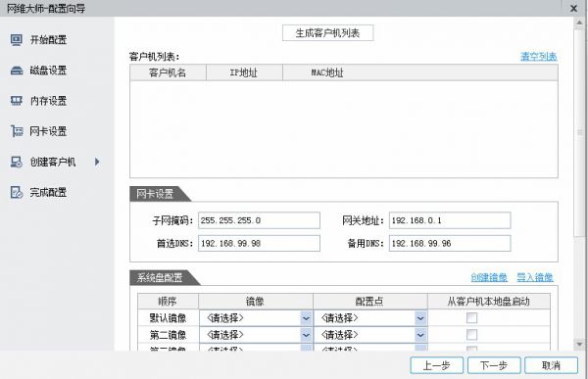Screen dimensions: 588x379
Task: Open the 完成配置 step
Action: tap(48, 192)
